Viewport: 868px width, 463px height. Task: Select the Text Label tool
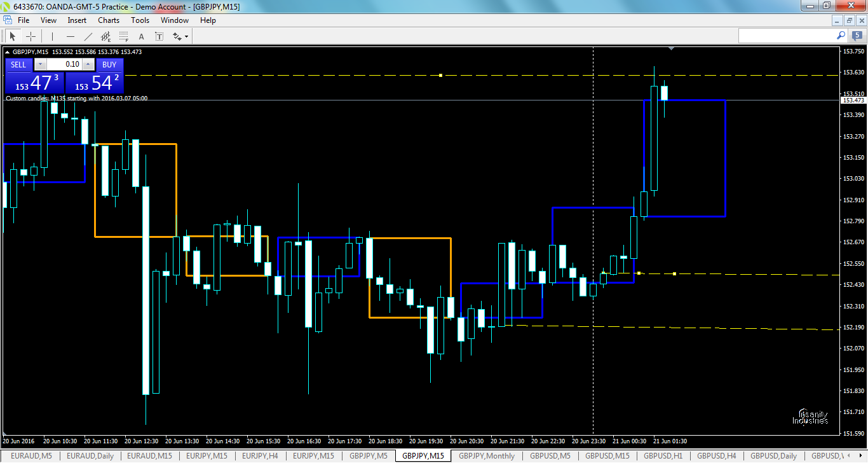[x=159, y=36]
